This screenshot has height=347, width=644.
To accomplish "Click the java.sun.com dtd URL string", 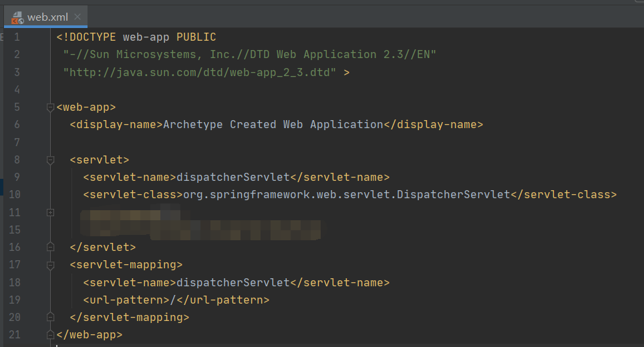I will click(x=199, y=73).
